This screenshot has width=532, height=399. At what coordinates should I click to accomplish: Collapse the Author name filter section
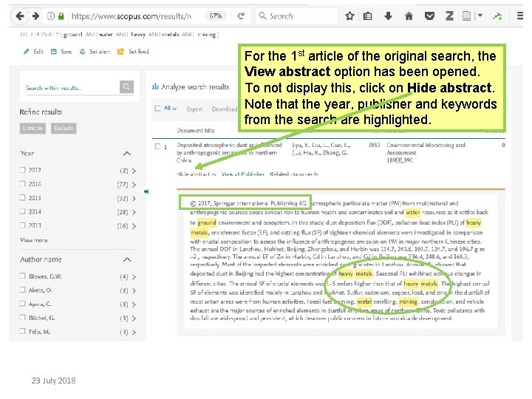click(127, 260)
